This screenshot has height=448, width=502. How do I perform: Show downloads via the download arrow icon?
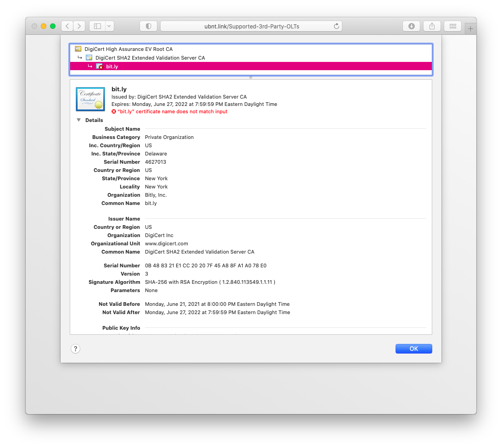tap(412, 26)
